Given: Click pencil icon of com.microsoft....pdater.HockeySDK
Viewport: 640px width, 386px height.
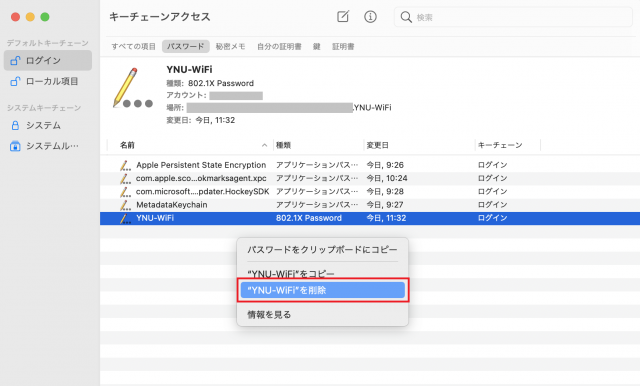Looking at the screenshot, I should [125, 192].
